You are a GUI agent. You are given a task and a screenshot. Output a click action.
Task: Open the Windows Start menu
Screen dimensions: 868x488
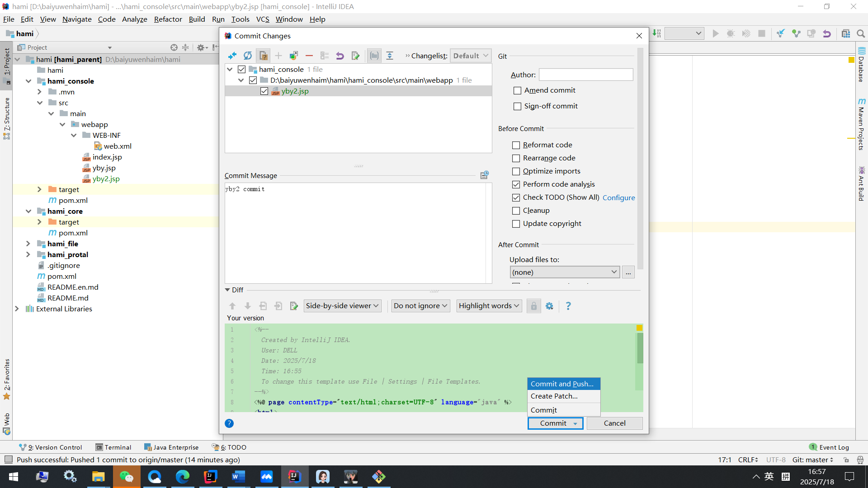click(x=14, y=477)
